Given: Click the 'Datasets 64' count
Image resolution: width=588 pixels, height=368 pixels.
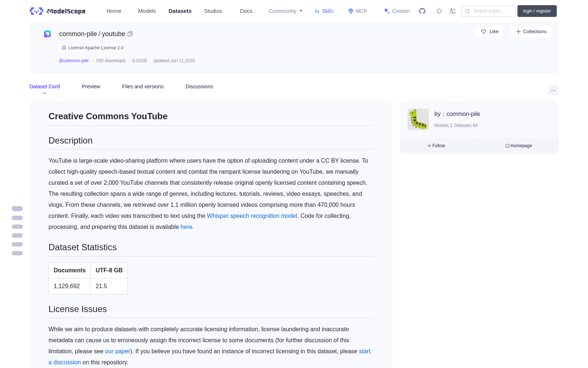Looking at the screenshot, I should point(466,125).
